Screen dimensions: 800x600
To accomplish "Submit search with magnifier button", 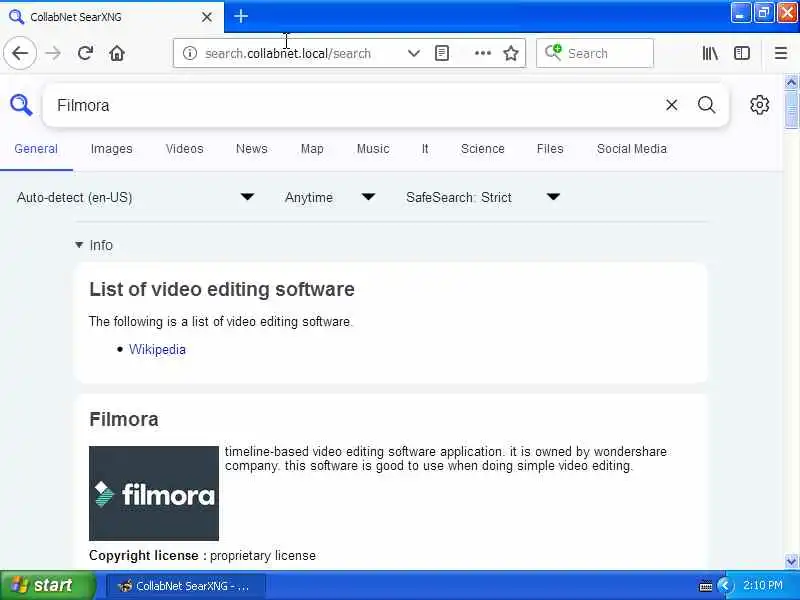I will coord(706,105).
